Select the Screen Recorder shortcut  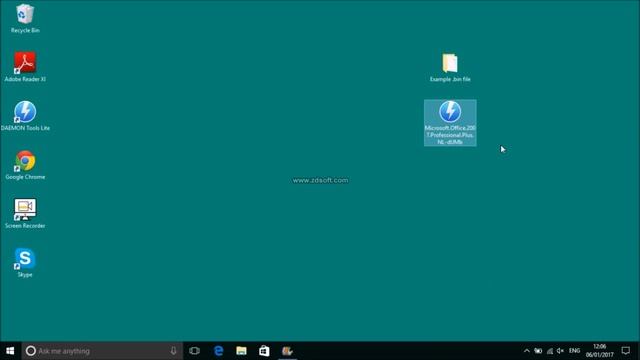pos(25,213)
